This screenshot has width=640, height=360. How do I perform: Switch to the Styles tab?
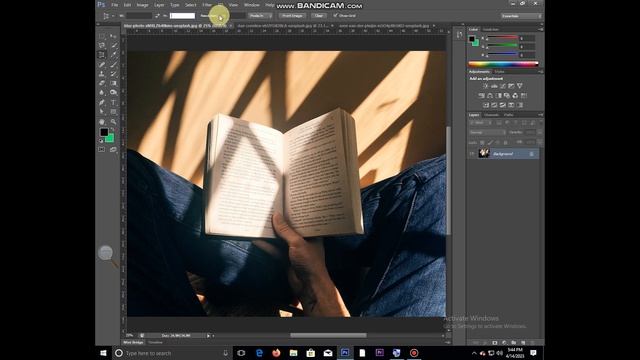pos(499,71)
